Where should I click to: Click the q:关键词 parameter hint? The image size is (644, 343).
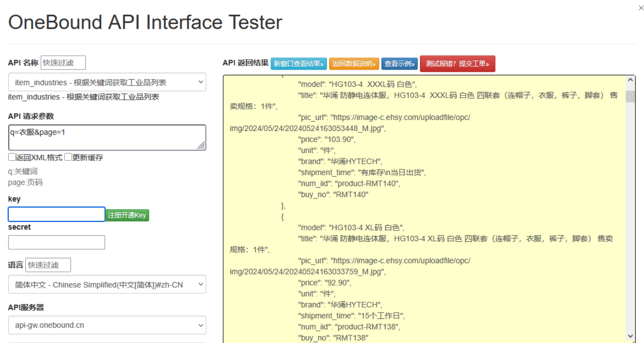(x=23, y=171)
